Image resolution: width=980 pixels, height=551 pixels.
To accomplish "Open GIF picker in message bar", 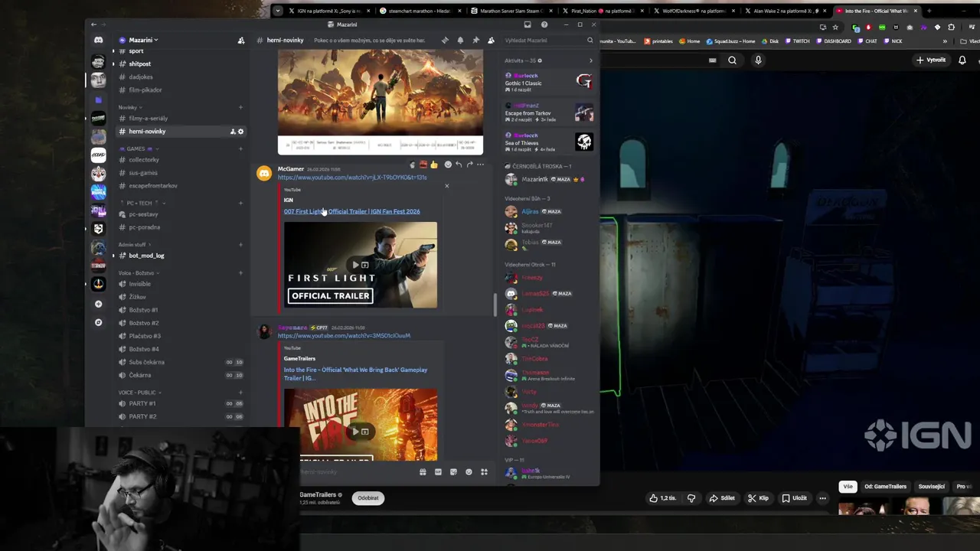I will coord(438,472).
